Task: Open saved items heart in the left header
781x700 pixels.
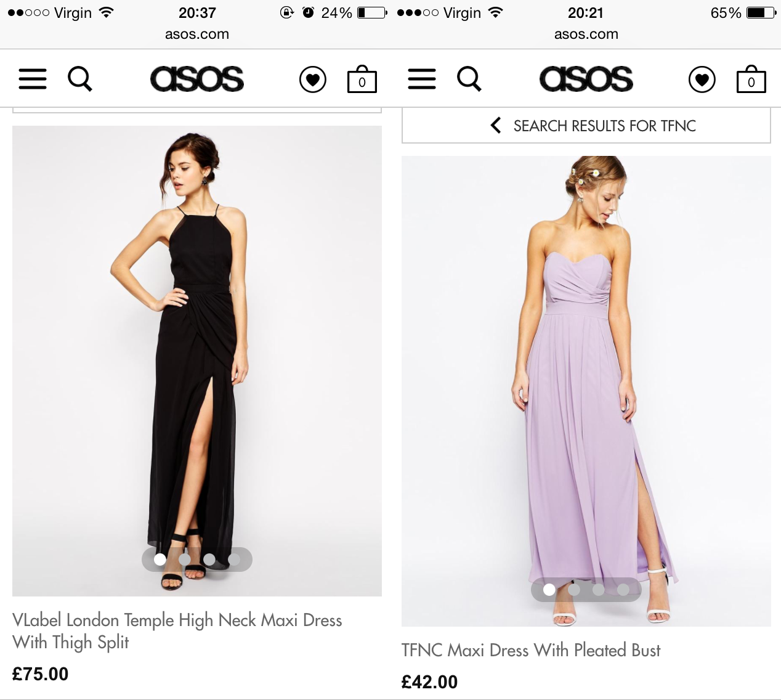Action: click(313, 79)
